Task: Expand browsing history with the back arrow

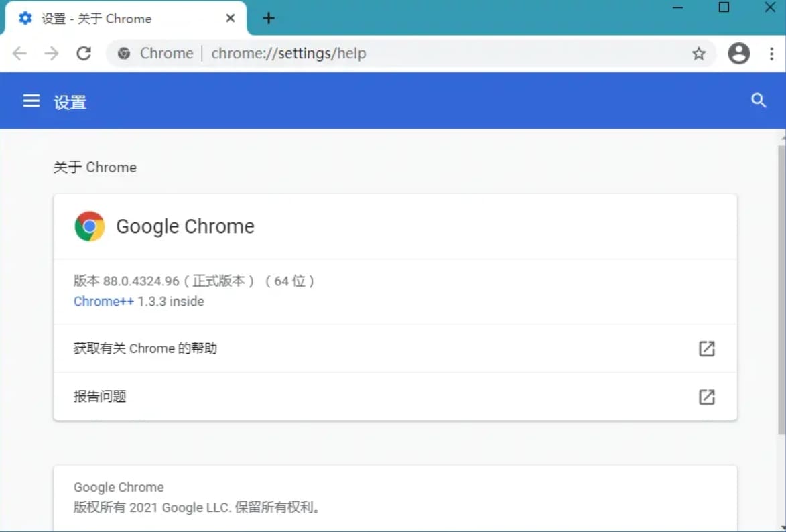Action: click(x=19, y=53)
